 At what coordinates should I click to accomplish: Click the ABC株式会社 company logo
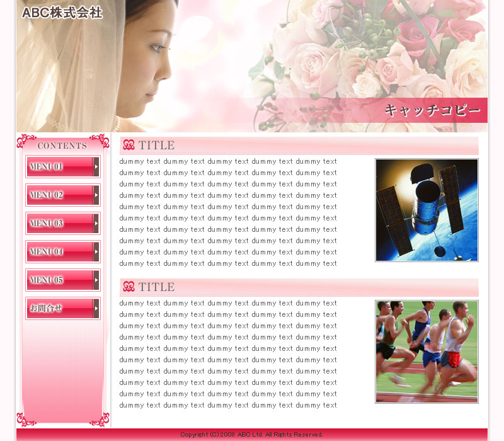[x=62, y=13]
